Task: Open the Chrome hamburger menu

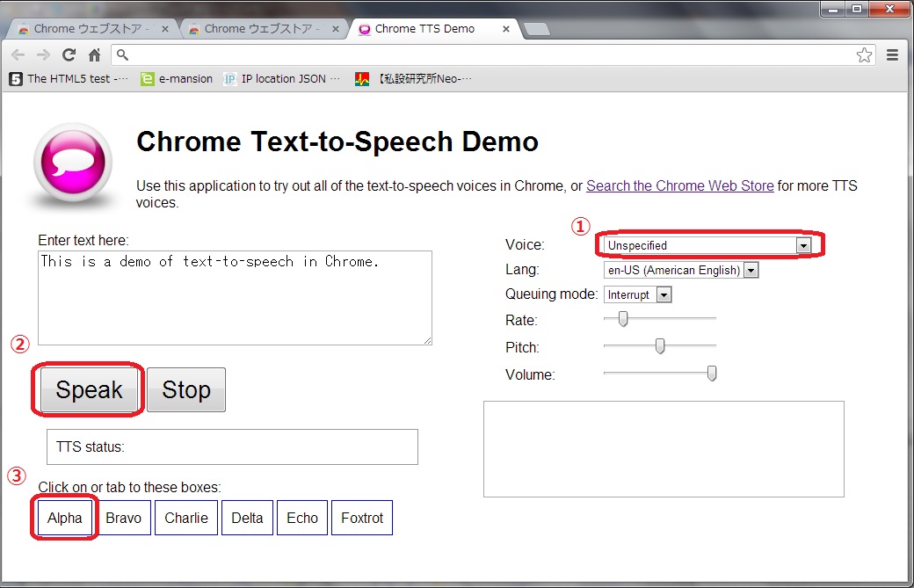Action: pyautogui.click(x=892, y=54)
